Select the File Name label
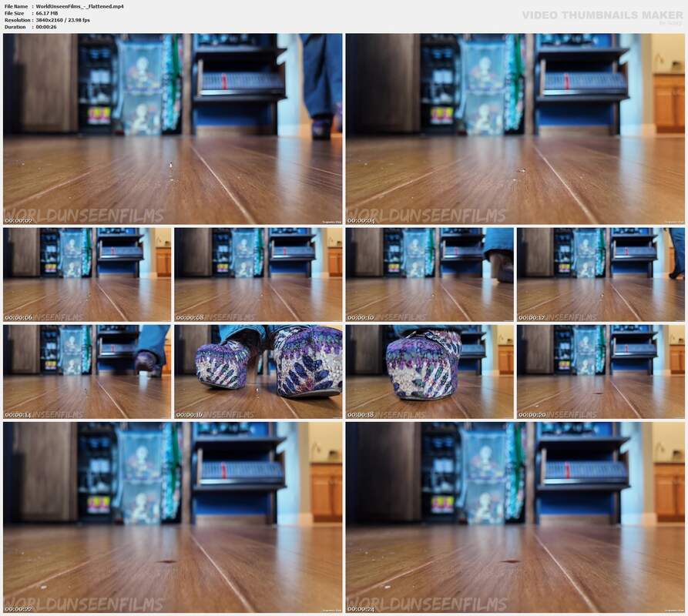Image resolution: width=688 pixels, height=616 pixels. [16, 7]
